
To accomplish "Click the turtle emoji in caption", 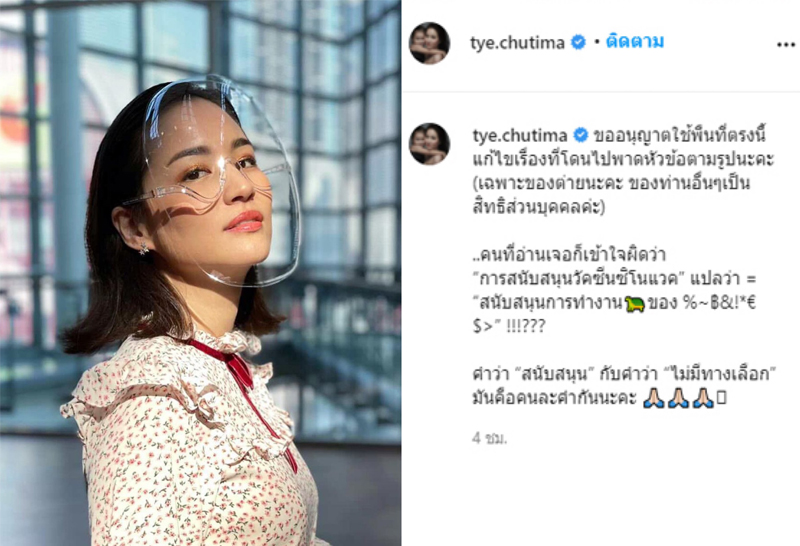I will (x=635, y=304).
